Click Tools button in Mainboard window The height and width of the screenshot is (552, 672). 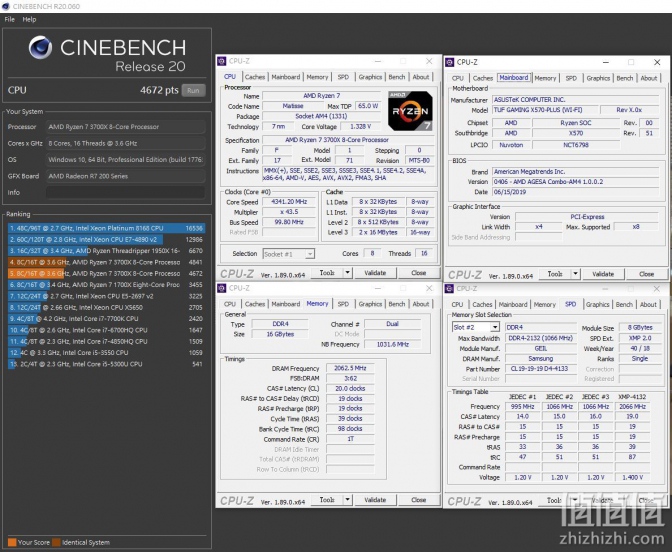point(555,274)
